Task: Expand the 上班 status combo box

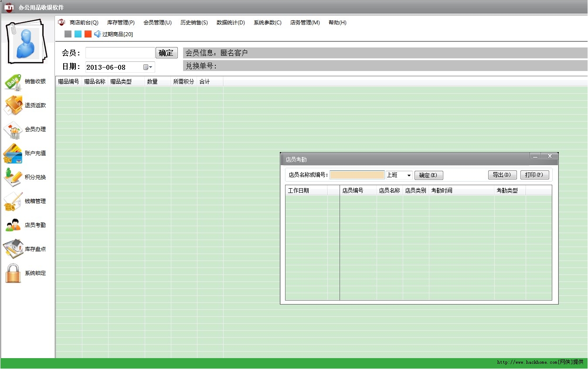Action: (408, 175)
